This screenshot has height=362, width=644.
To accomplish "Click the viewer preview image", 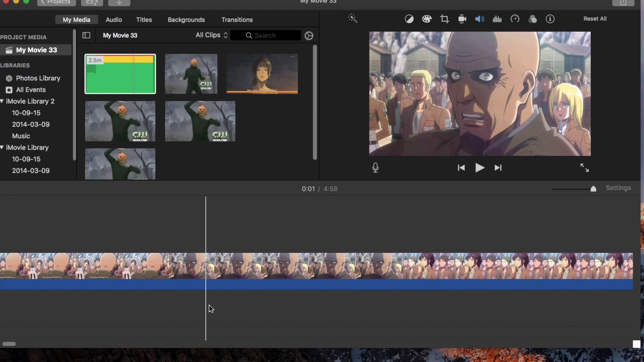I will 480,94.
